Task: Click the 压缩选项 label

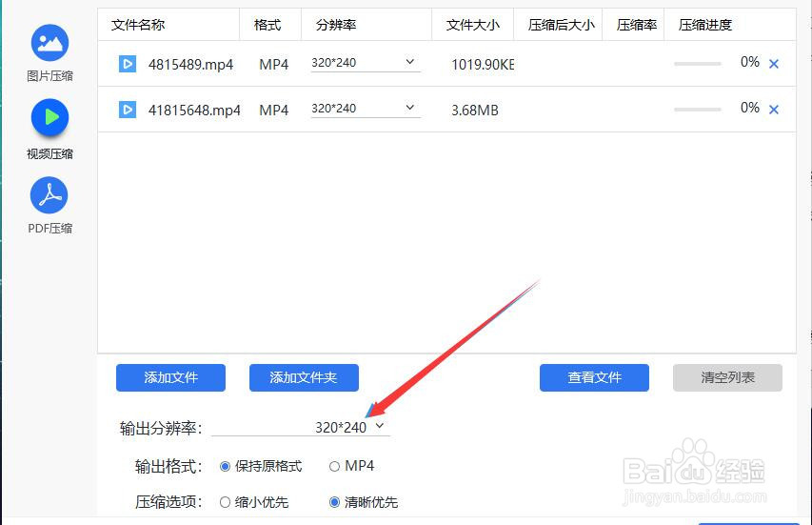Action: [168, 502]
